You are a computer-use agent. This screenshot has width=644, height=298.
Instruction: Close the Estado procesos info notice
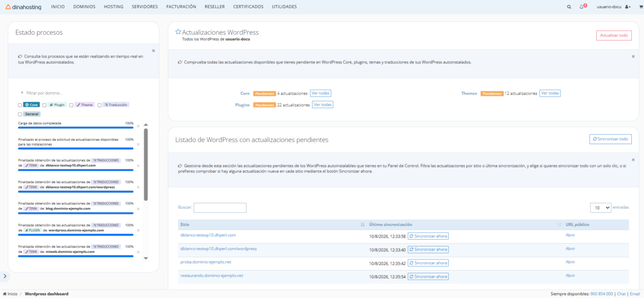coord(154,51)
